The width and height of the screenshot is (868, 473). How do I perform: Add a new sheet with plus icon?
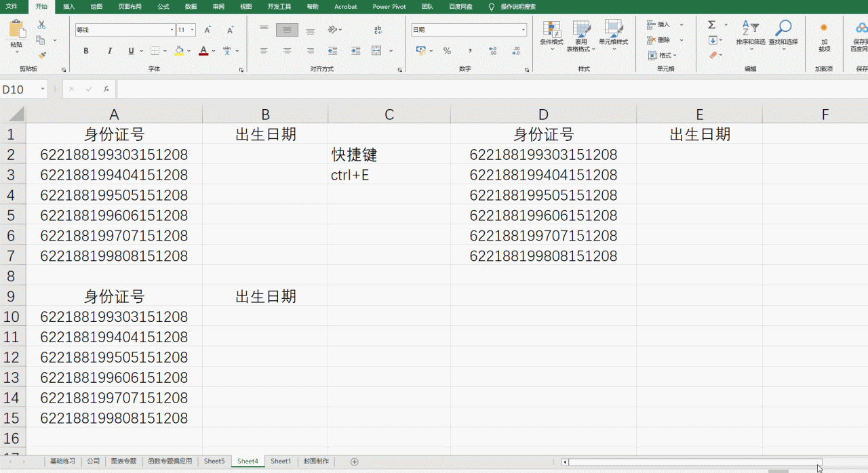(x=354, y=461)
